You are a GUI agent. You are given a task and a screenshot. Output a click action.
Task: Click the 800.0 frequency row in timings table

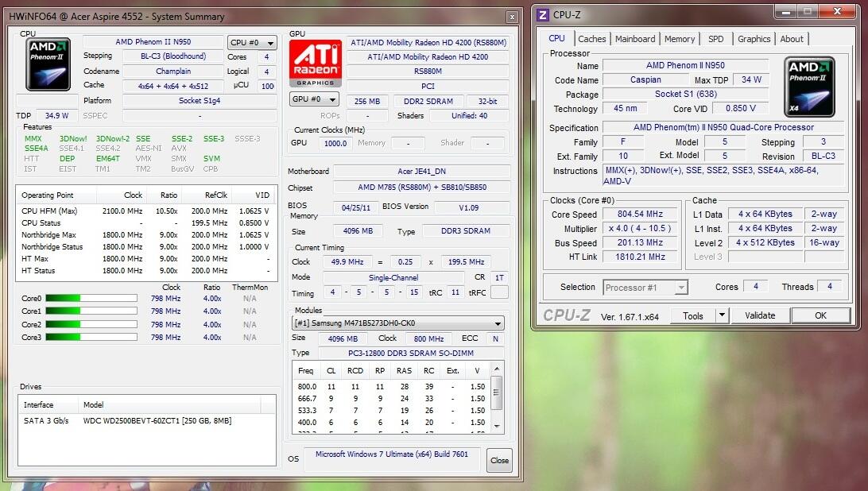click(x=391, y=387)
